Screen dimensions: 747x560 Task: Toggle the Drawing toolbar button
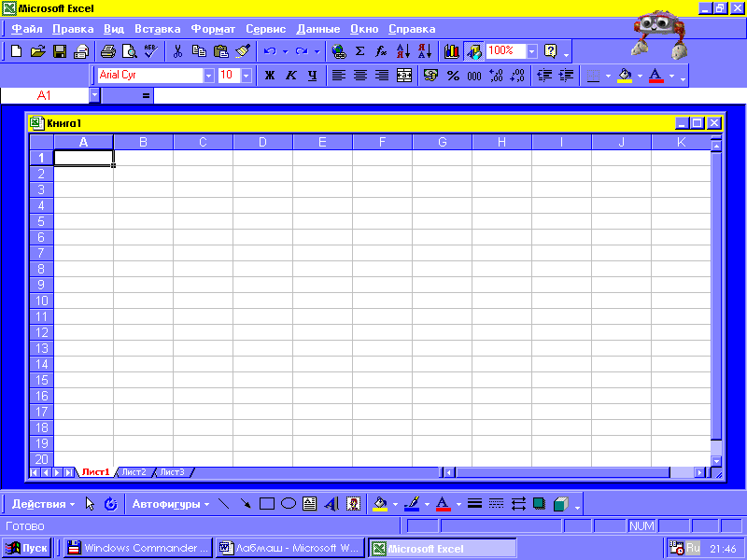click(473, 51)
